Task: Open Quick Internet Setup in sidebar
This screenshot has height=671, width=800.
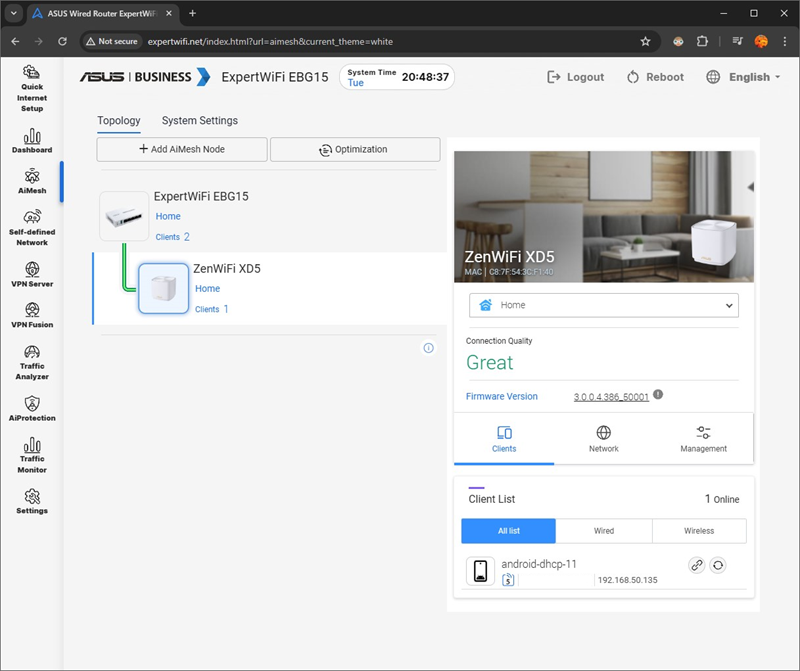Action: point(32,86)
